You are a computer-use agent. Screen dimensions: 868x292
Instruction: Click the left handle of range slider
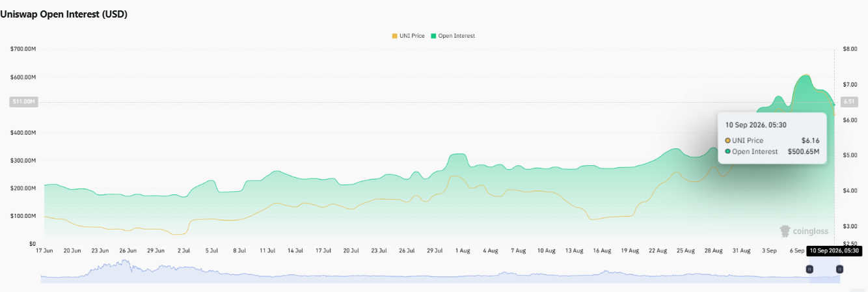[x=810, y=269]
